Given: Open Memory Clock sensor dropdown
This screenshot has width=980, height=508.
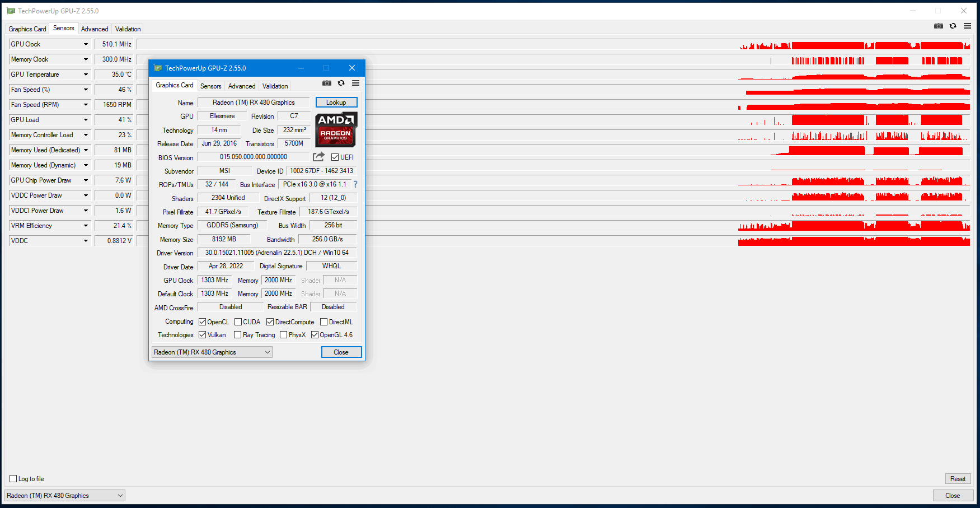Looking at the screenshot, I should pyautogui.click(x=86, y=59).
